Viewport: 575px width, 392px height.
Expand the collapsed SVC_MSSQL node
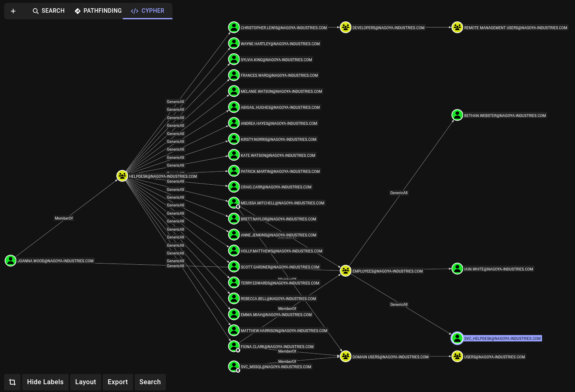[238, 370]
